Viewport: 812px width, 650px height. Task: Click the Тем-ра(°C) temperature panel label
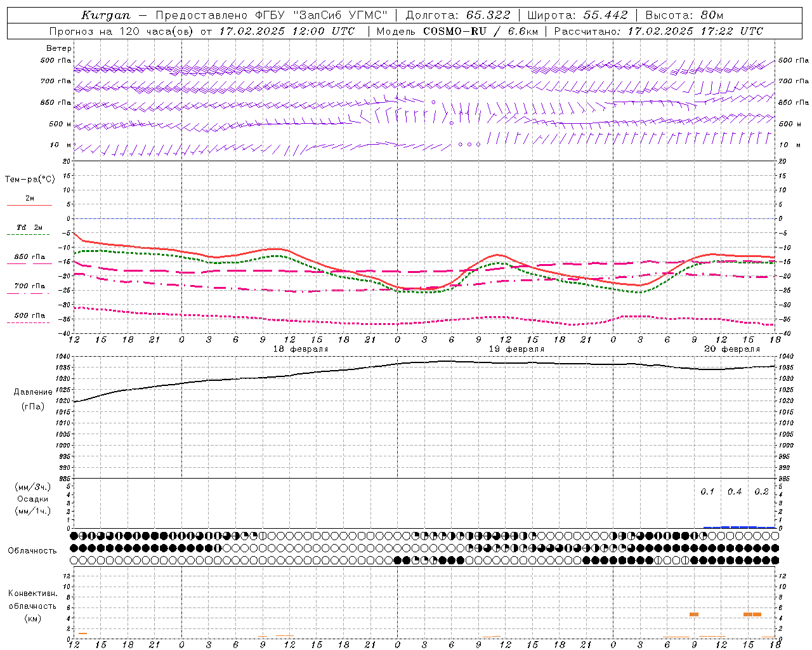tap(30, 180)
